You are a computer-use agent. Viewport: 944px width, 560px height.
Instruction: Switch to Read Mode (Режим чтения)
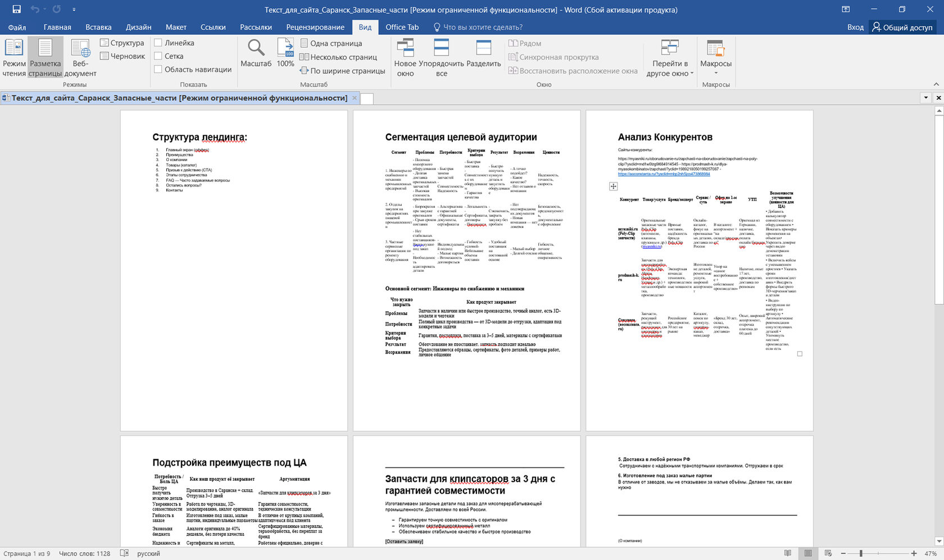14,58
